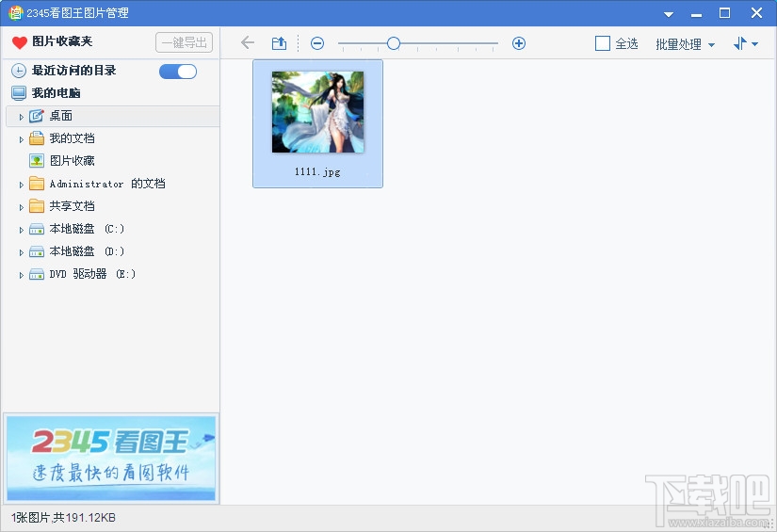Screen dimensions: 777x532
Task: Expand the 桌面 tree node
Action: coord(21,117)
